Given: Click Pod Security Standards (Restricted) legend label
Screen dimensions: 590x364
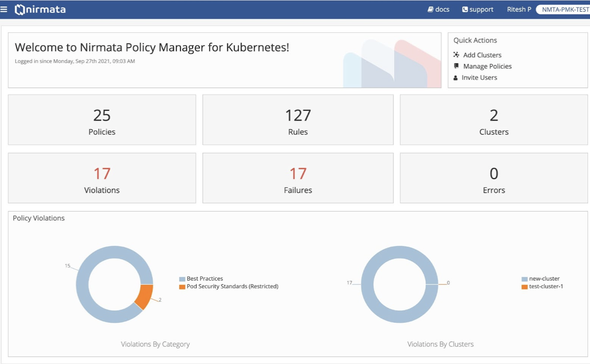Looking at the screenshot, I should (x=233, y=286).
